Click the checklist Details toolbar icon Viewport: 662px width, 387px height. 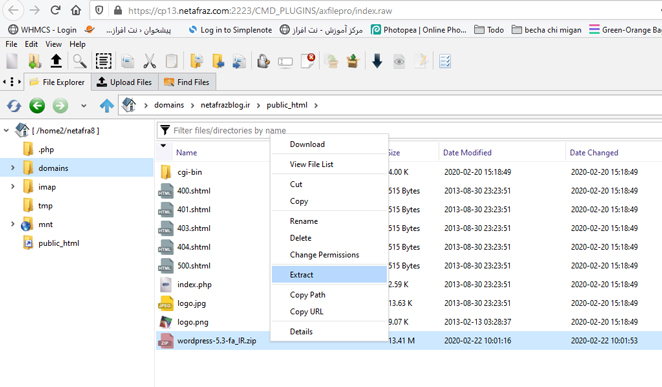(445, 61)
